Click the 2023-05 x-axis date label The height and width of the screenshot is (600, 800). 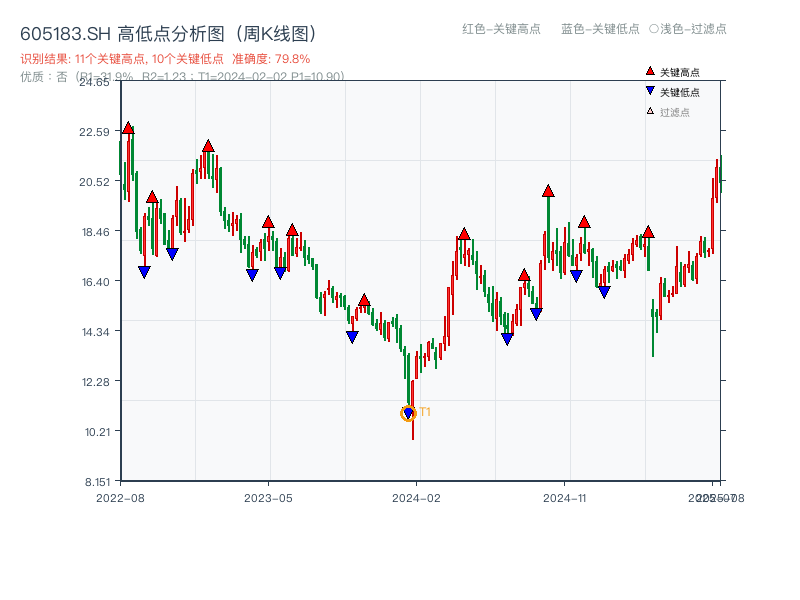[x=268, y=497]
